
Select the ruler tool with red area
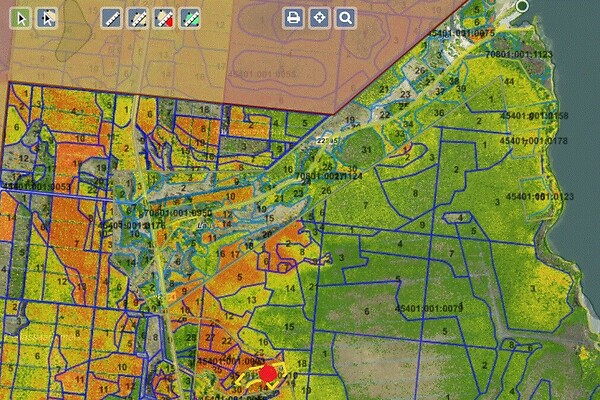164,18
